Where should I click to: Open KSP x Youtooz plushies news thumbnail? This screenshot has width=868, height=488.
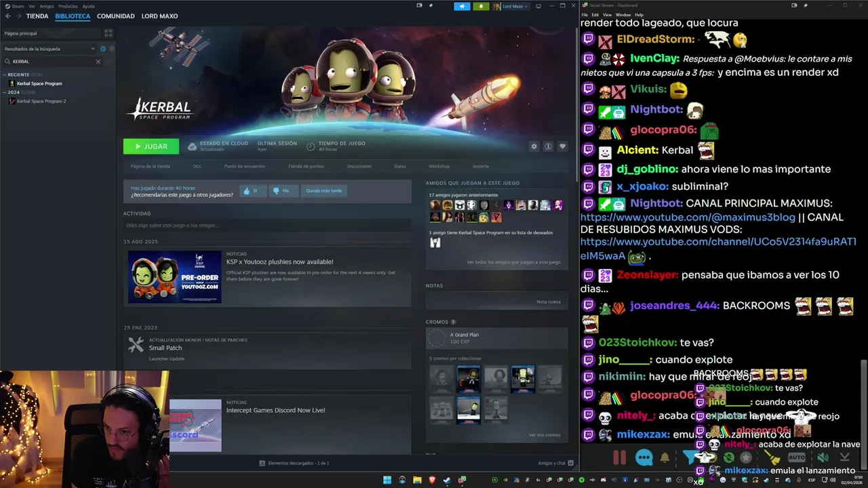[x=175, y=277]
